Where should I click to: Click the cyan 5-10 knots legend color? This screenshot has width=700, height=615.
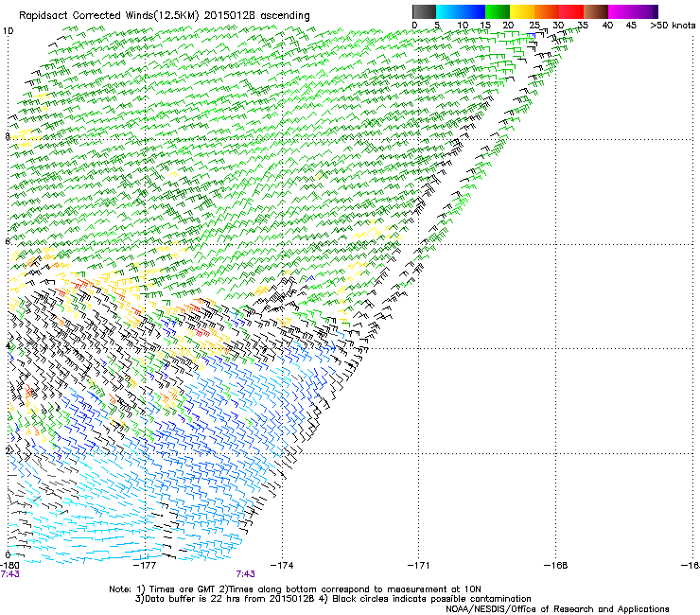pos(448,11)
